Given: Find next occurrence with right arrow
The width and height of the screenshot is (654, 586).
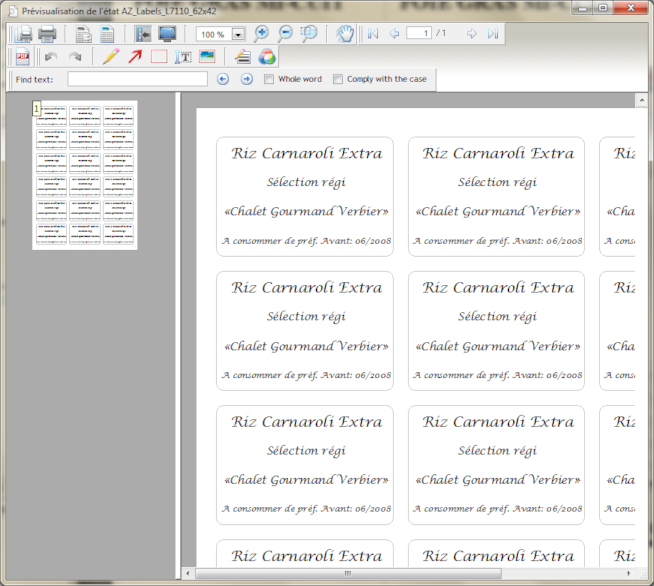Looking at the screenshot, I should [247, 79].
